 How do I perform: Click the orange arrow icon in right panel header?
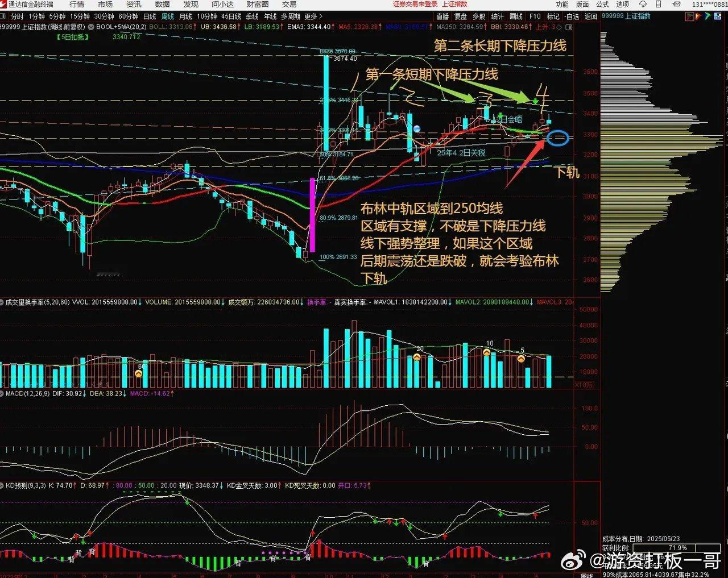point(698,16)
